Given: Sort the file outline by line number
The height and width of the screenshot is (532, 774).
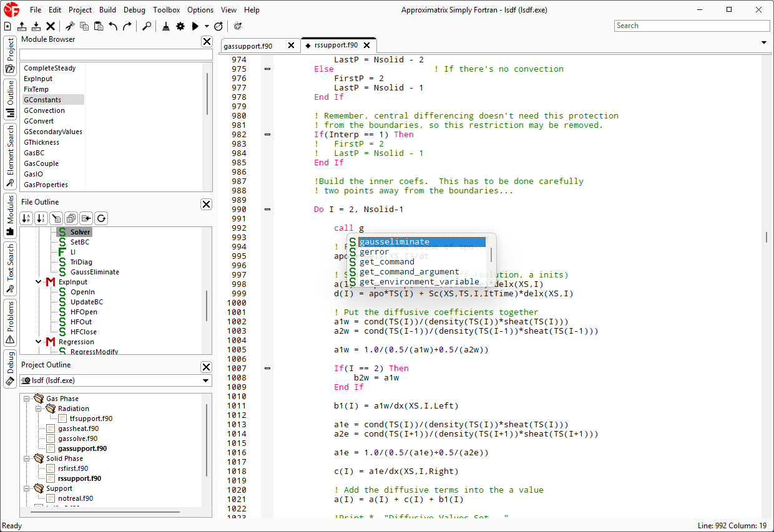Looking at the screenshot, I should (41, 218).
